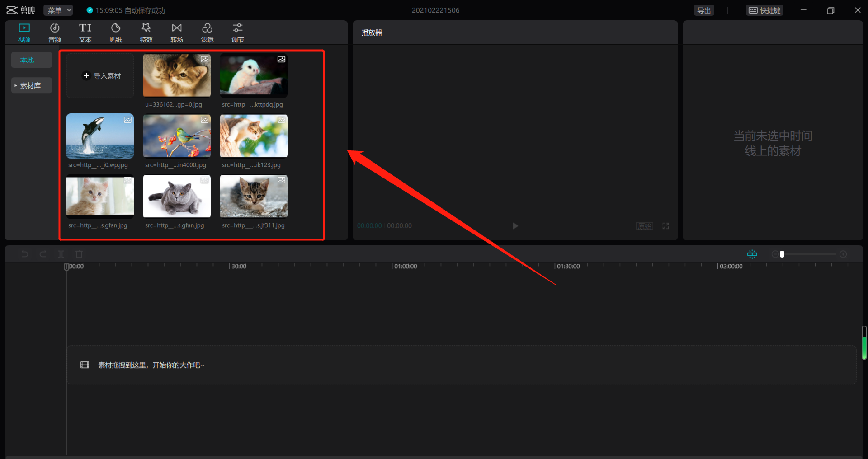Switch to the 调节 (Adjust) tab
The height and width of the screenshot is (459, 868).
coord(238,33)
